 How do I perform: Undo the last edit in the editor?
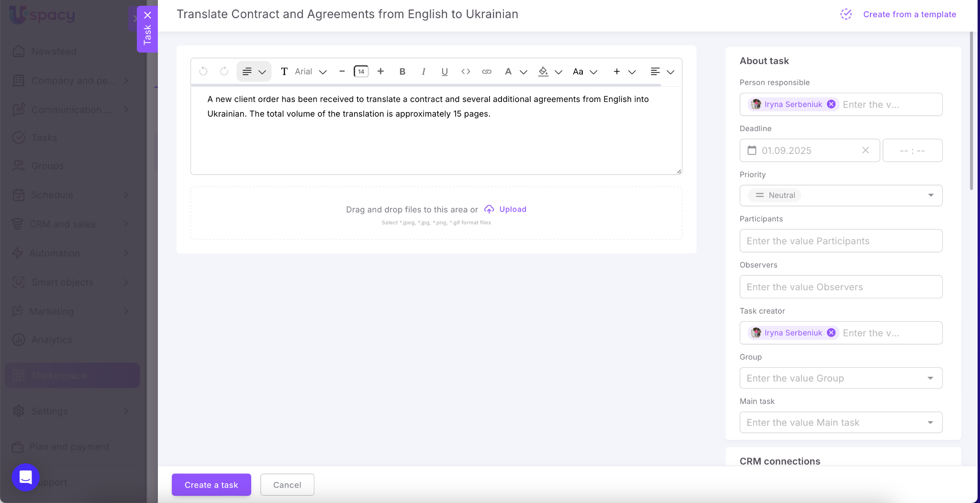[x=203, y=72]
